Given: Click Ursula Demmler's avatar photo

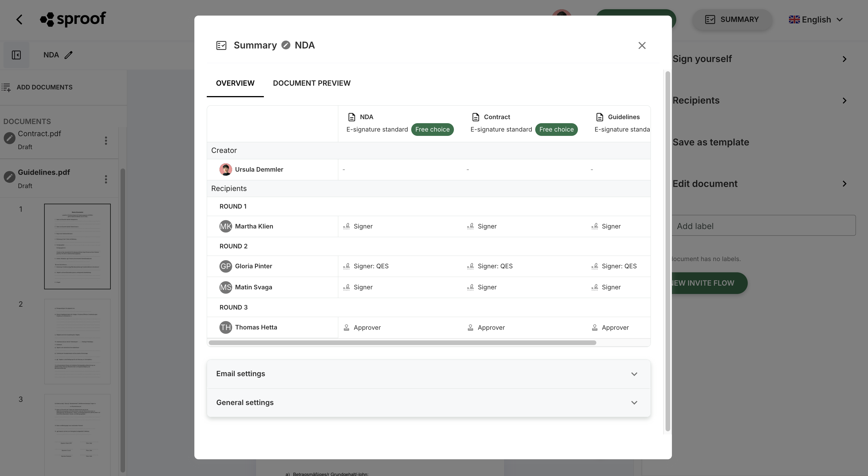Looking at the screenshot, I should (226, 170).
